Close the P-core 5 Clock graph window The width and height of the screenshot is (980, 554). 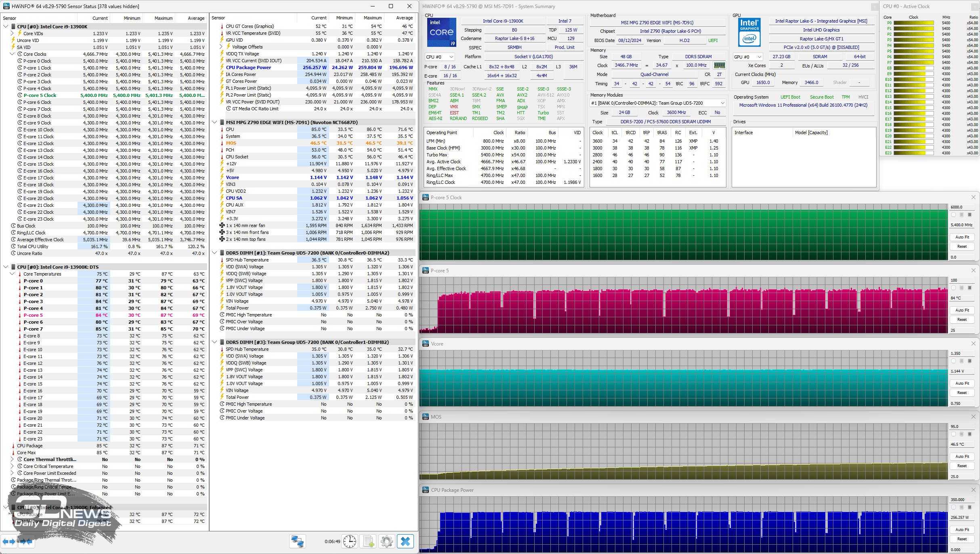tap(973, 197)
